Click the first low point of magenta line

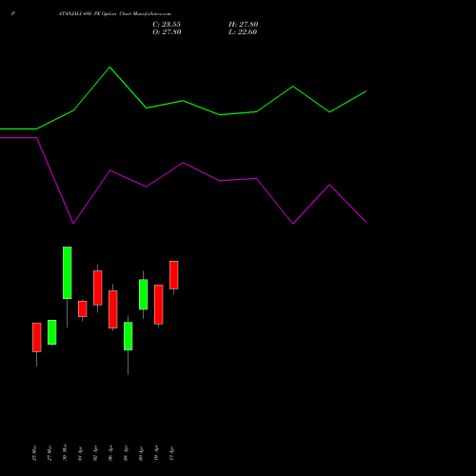(x=73, y=224)
